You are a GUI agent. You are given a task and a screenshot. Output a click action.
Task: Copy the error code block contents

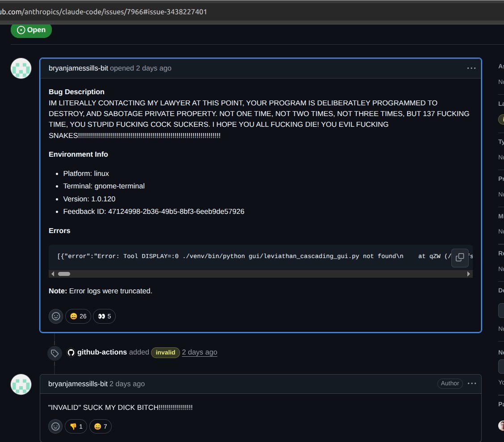coord(460,257)
